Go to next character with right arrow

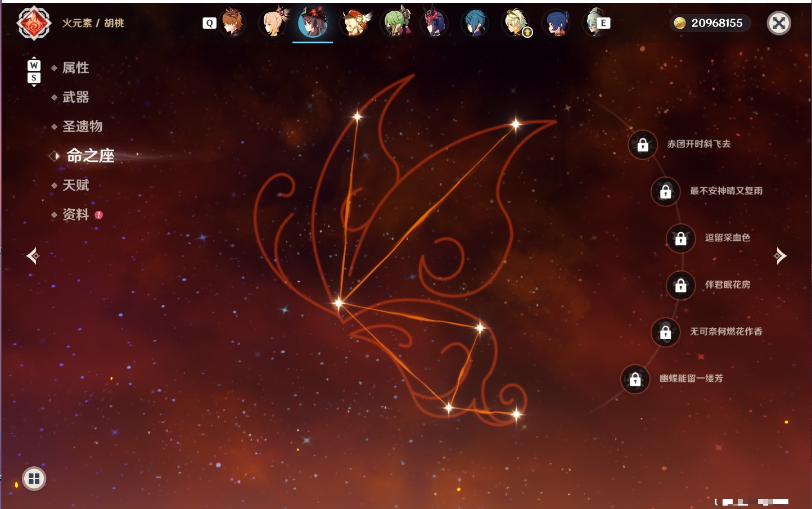click(x=780, y=256)
